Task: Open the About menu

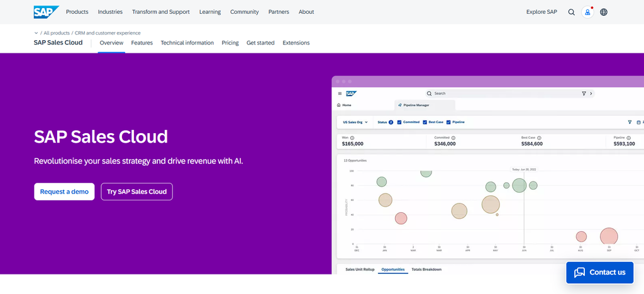Action: pyautogui.click(x=306, y=12)
